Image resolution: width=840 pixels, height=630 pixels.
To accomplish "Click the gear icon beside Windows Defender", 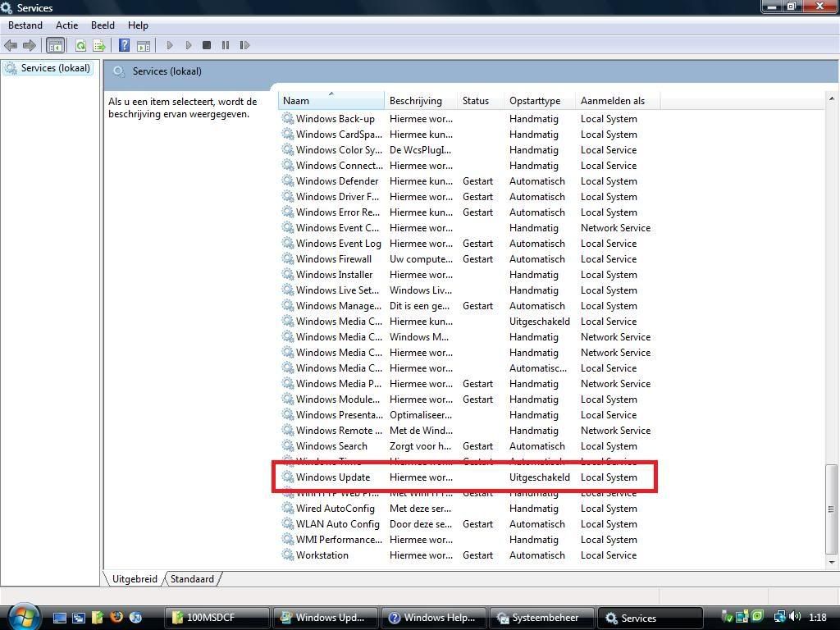I will click(x=288, y=181).
